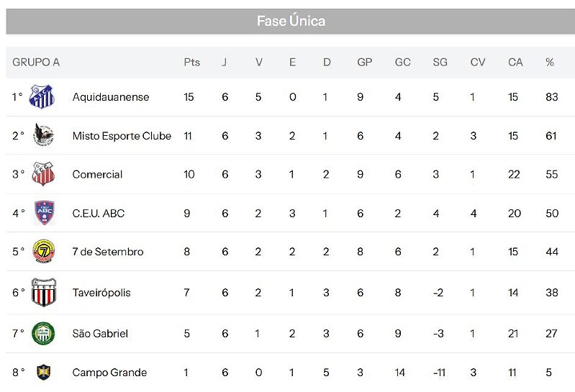Select the São Gabriel team name
Screen dimensions: 575x392
coord(100,334)
